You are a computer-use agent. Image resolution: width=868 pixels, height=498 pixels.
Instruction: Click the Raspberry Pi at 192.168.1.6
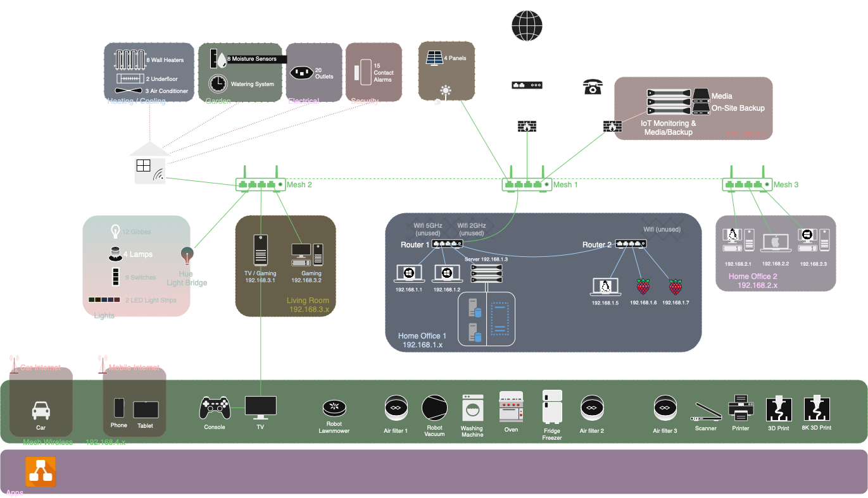click(x=643, y=286)
